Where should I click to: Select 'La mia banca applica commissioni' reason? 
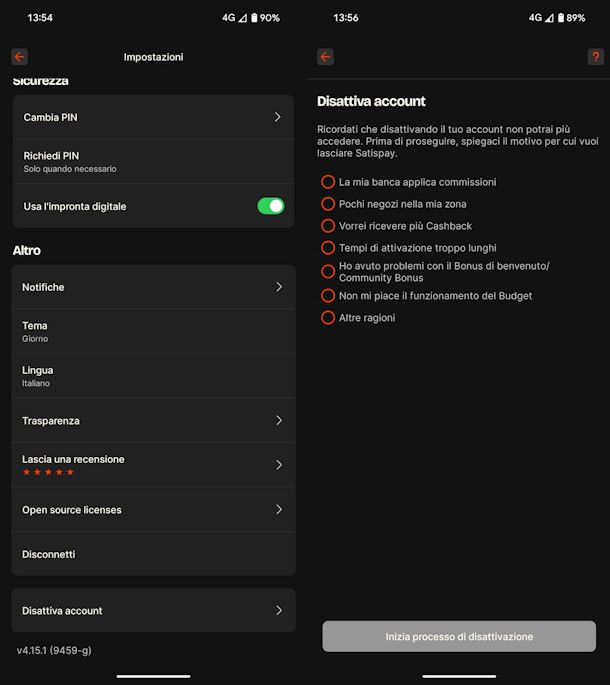click(328, 182)
